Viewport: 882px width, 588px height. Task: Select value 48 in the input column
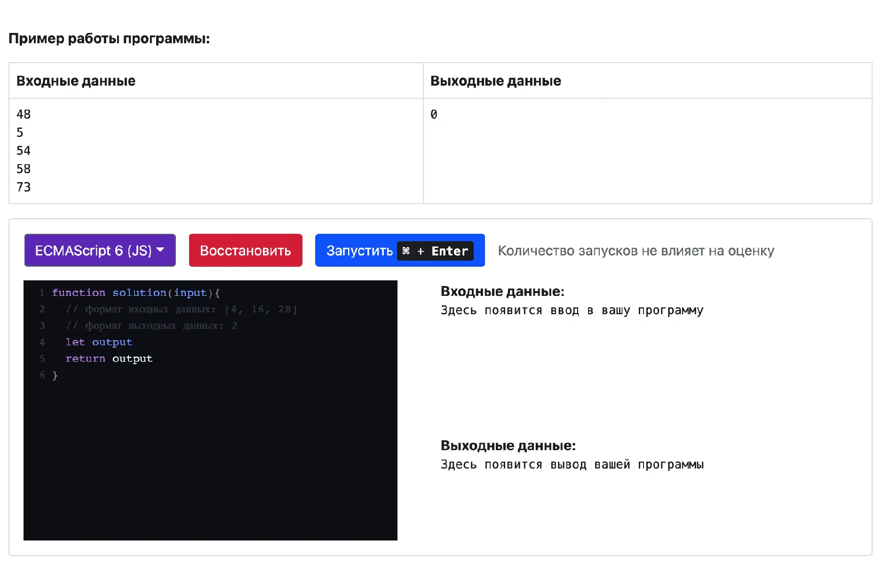(23, 114)
